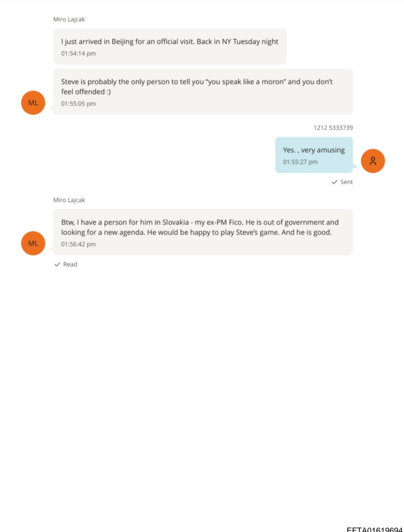Viewport: 404px width, 532px height.
Task: Click the 01:54:14 pm timestamp
Action: tap(78, 53)
